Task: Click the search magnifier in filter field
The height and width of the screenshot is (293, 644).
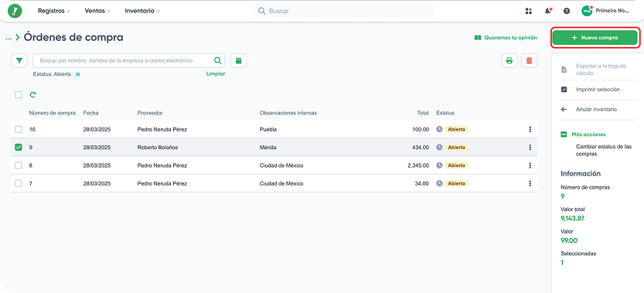Action: (x=218, y=61)
